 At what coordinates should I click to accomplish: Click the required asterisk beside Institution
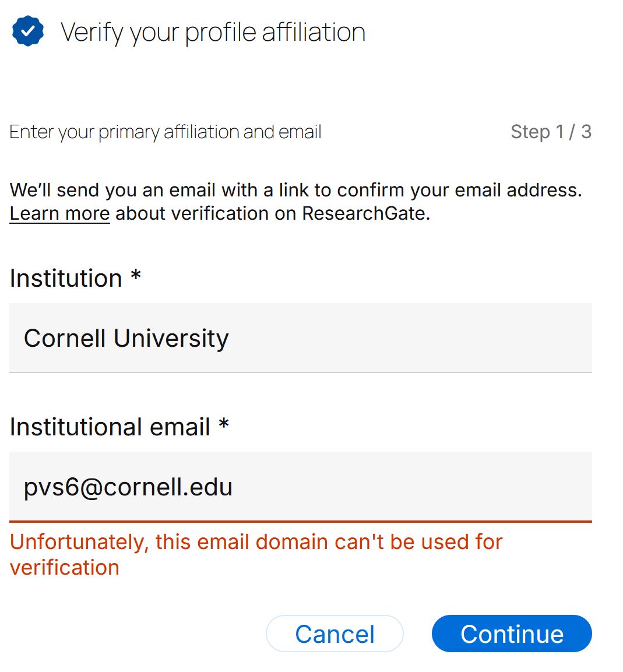(136, 275)
